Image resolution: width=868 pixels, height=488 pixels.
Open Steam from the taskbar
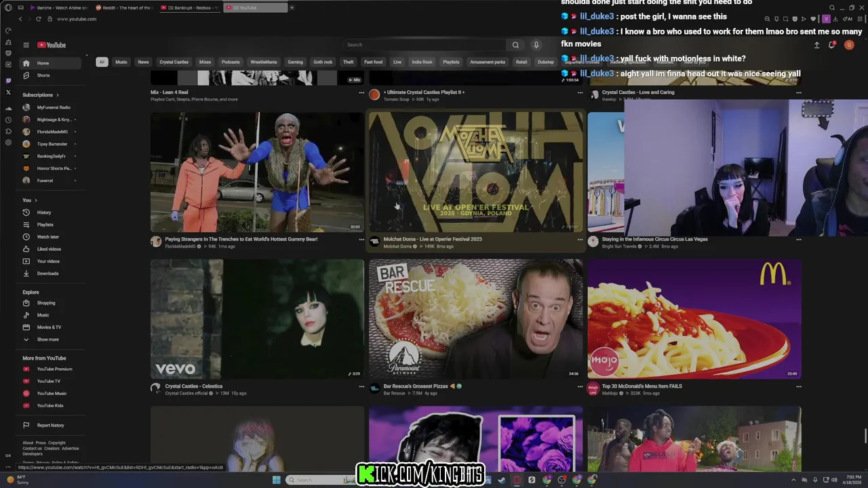(501, 480)
